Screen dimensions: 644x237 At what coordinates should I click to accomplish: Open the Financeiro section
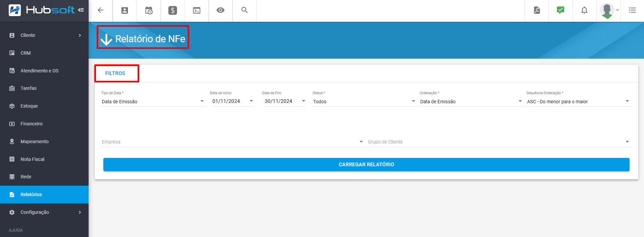coord(44,124)
